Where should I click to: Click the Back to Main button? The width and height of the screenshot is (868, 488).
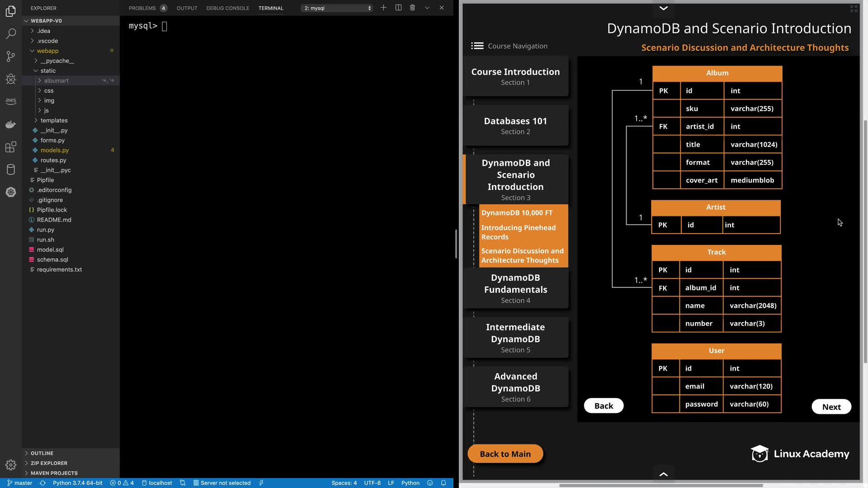505,454
